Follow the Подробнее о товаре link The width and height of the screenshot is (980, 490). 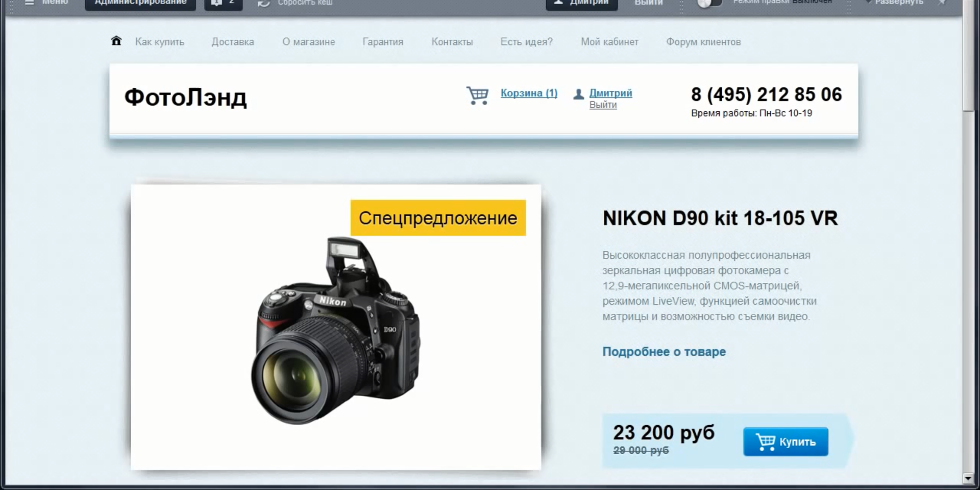[x=664, y=352]
